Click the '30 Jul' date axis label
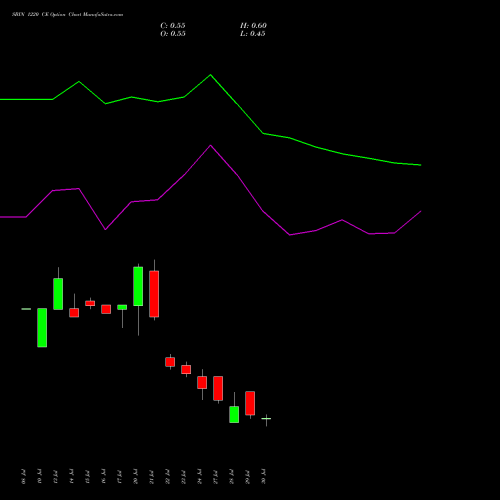500x500 pixels. tap(263, 477)
